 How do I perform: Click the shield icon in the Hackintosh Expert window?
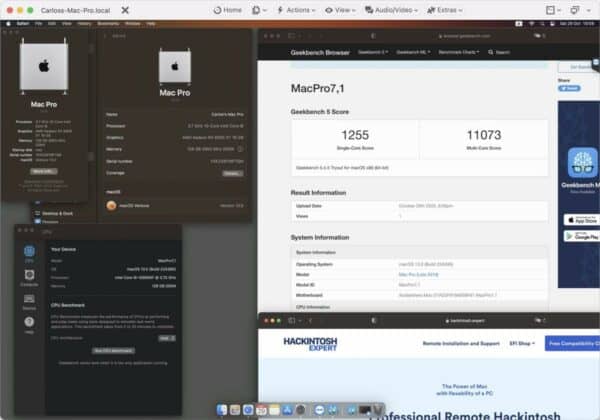tap(374, 321)
